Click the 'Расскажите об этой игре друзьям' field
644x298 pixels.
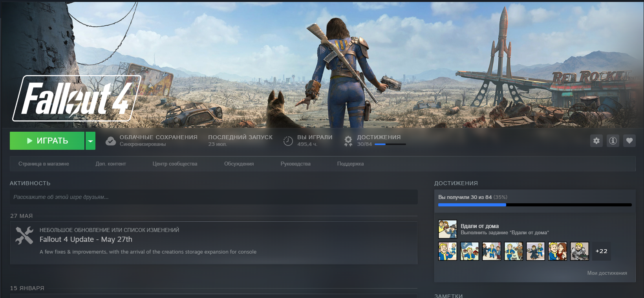click(214, 197)
